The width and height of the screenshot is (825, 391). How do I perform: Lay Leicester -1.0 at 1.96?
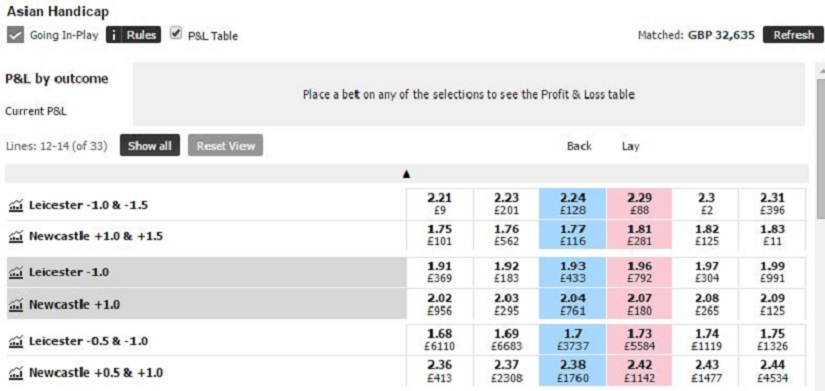pos(639,273)
